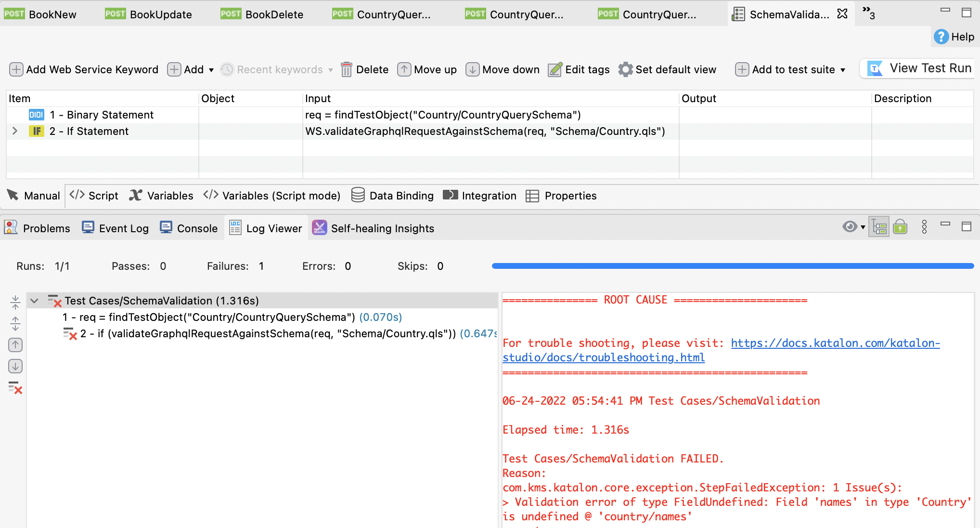
Task: Open the Add to test suite dropdown
Action: 843,70
